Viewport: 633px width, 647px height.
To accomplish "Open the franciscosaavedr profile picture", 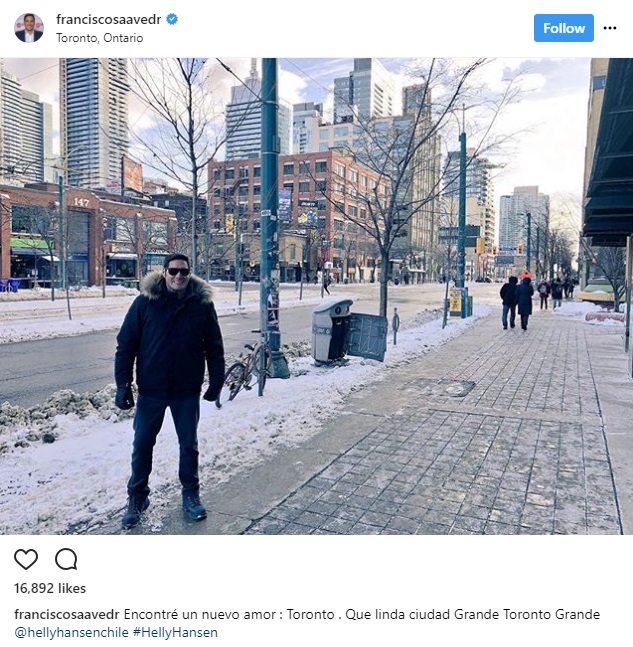I will [x=29, y=28].
